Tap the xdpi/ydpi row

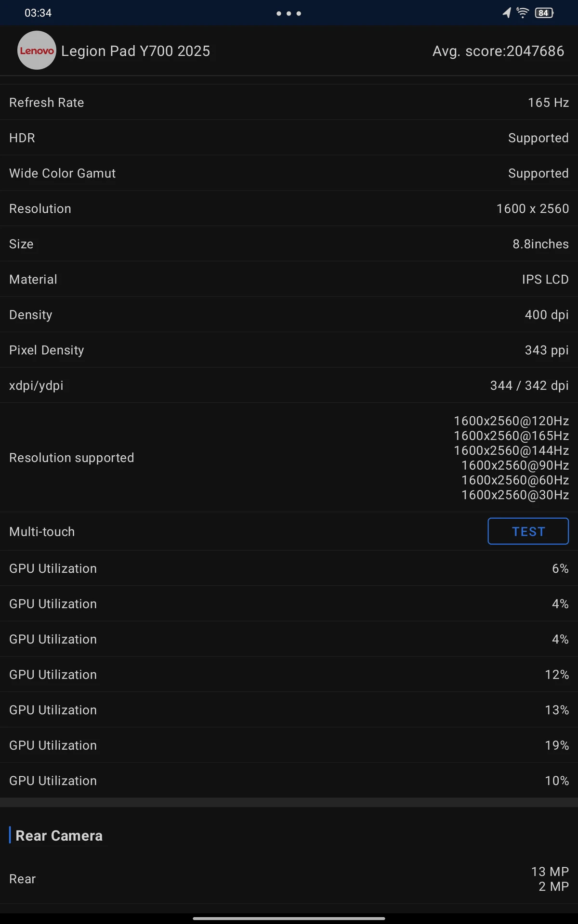coord(289,385)
